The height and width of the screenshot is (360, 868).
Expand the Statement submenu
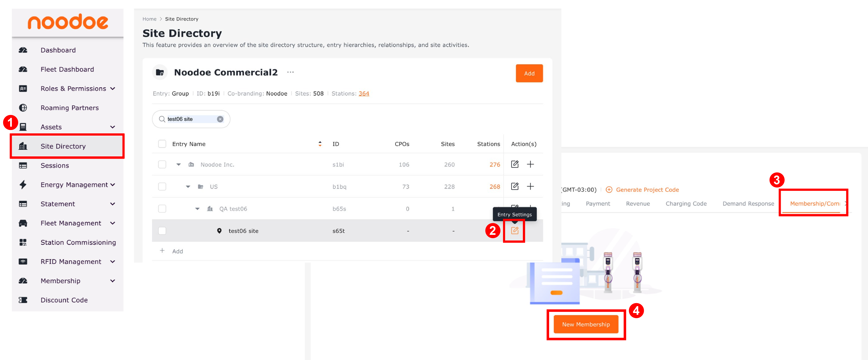tap(113, 204)
